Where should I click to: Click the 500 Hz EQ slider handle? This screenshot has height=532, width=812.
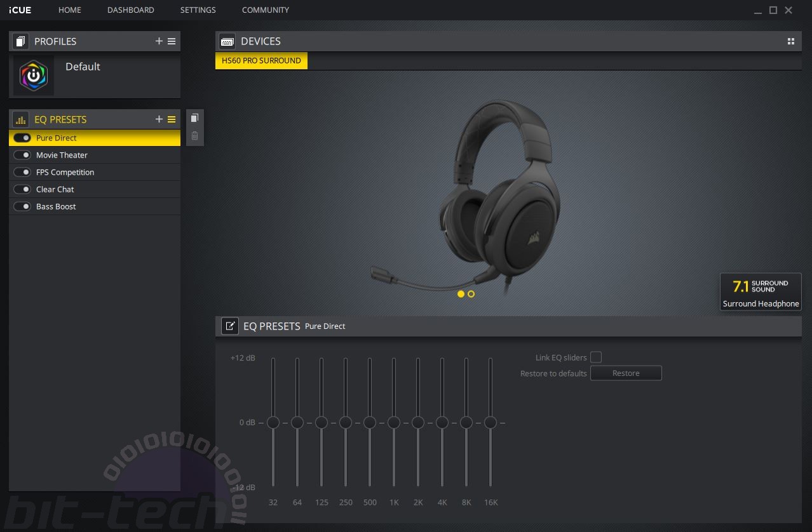tap(370, 422)
